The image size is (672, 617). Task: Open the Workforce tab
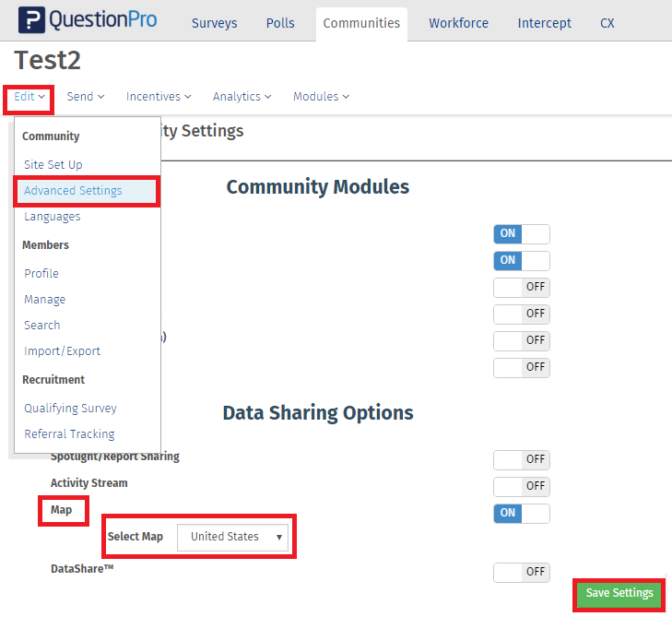coord(458,23)
